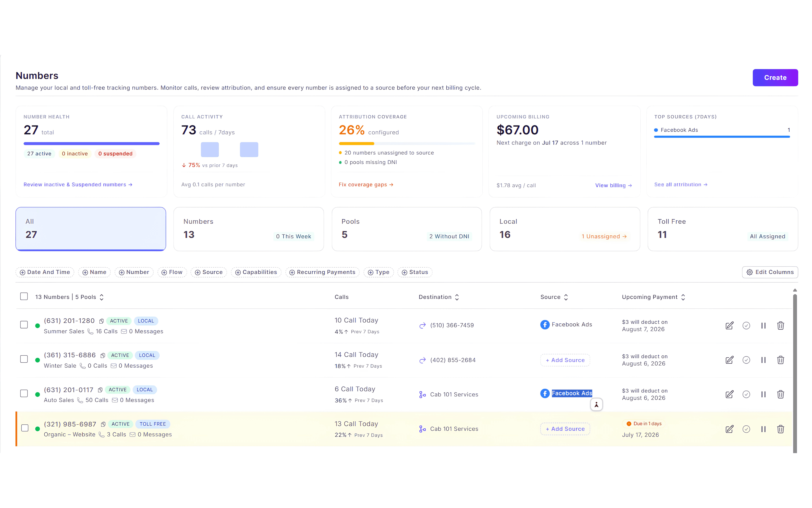This screenshot has height=508, width=812.
Task: Open the View billing link
Action: click(x=614, y=185)
